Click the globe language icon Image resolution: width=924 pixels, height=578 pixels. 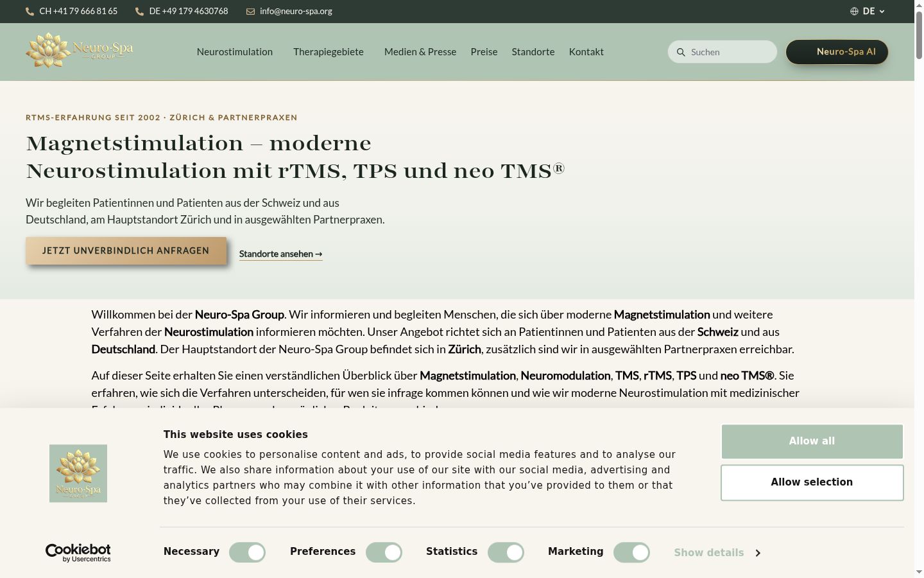[854, 11]
